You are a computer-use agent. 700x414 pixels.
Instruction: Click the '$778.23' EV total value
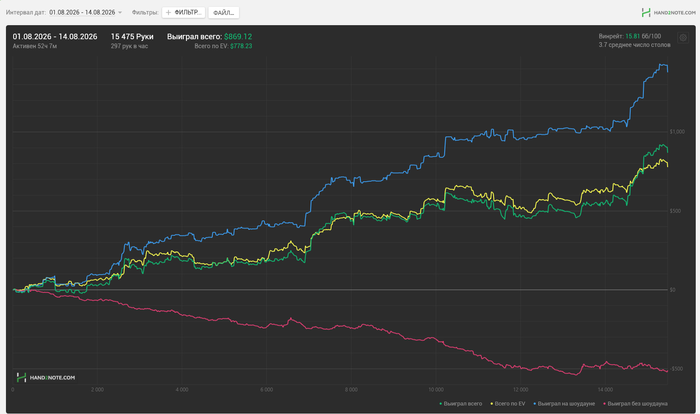pyautogui.click(x=241, y=46)
